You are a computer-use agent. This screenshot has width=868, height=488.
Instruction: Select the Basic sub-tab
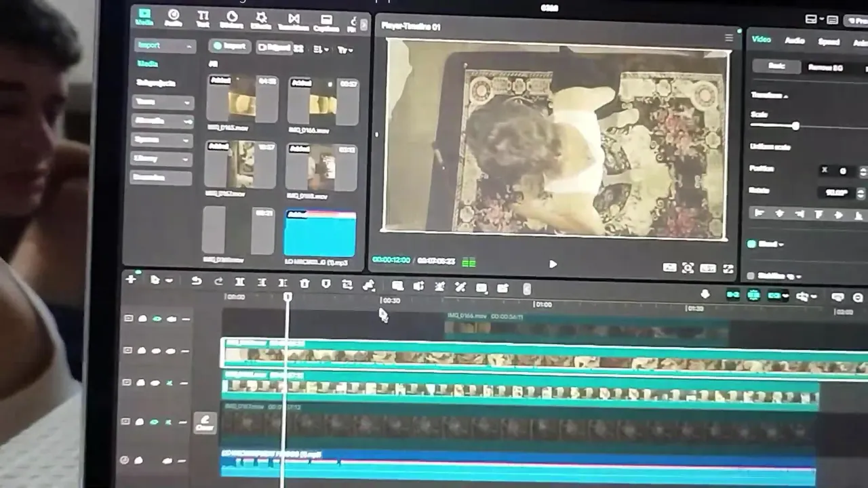tap(776, 66)
